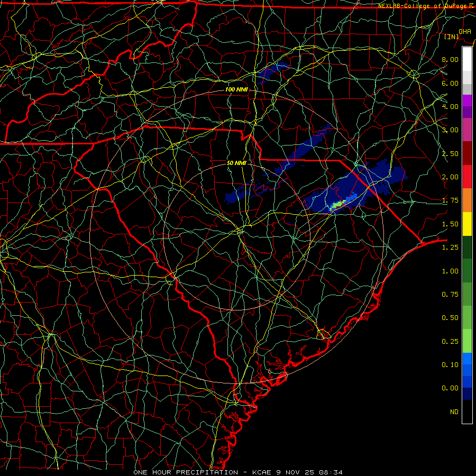Select the 2.50 scale value

(450, 153)
